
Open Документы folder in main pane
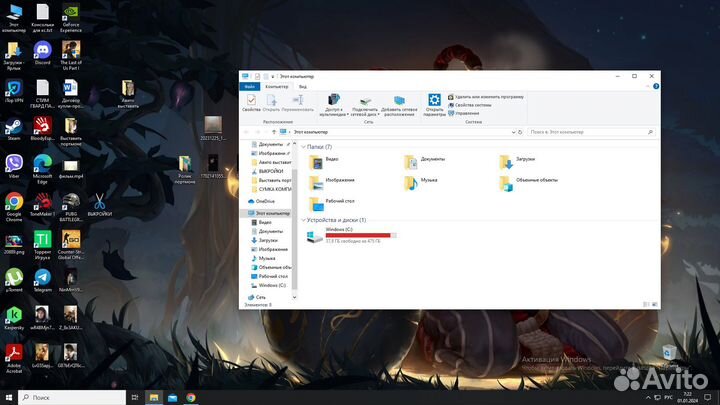[x=424, y=162]
